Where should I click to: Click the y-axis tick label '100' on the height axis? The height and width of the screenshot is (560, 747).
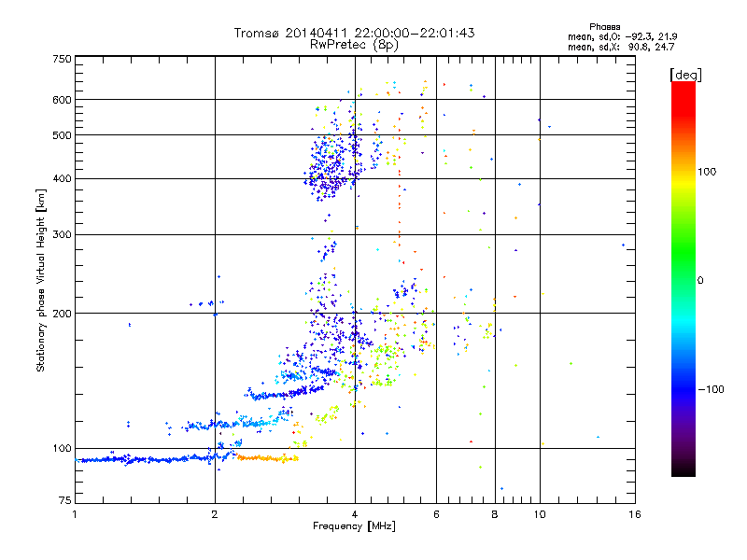pyautogui.click(x=62, y=449)
